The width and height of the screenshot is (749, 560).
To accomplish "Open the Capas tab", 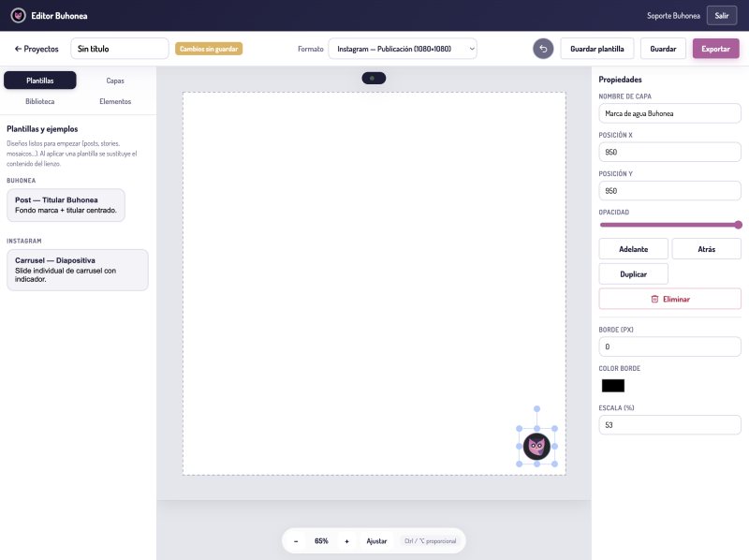I will pos(115,81).
